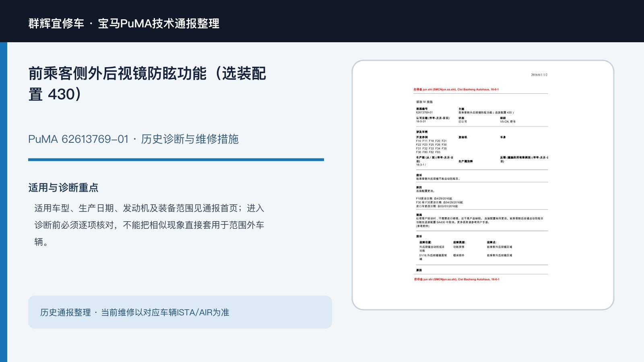
Task: Open the PuMA document page thumbnail
Action: (x=483, y=185)
